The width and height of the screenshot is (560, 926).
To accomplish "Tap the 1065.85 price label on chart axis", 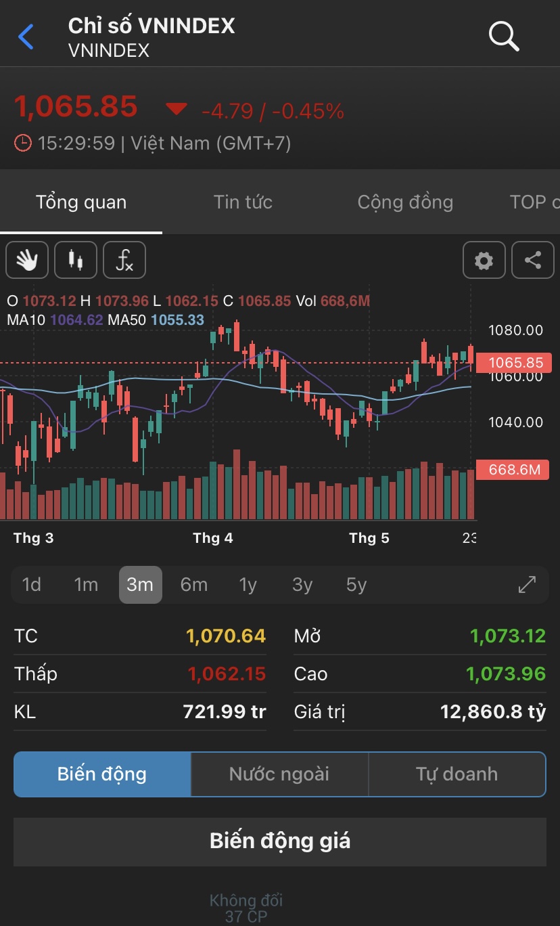I will [514, 363].
